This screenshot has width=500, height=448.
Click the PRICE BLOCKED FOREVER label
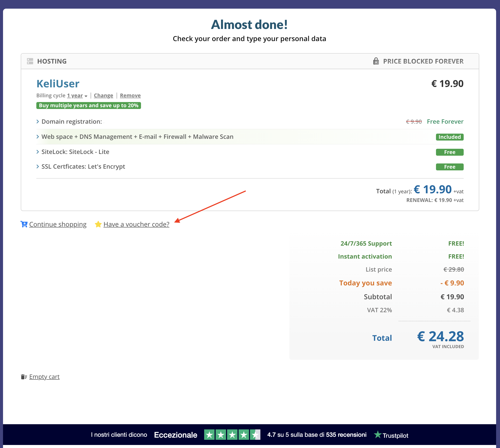(x=423, y=61)
